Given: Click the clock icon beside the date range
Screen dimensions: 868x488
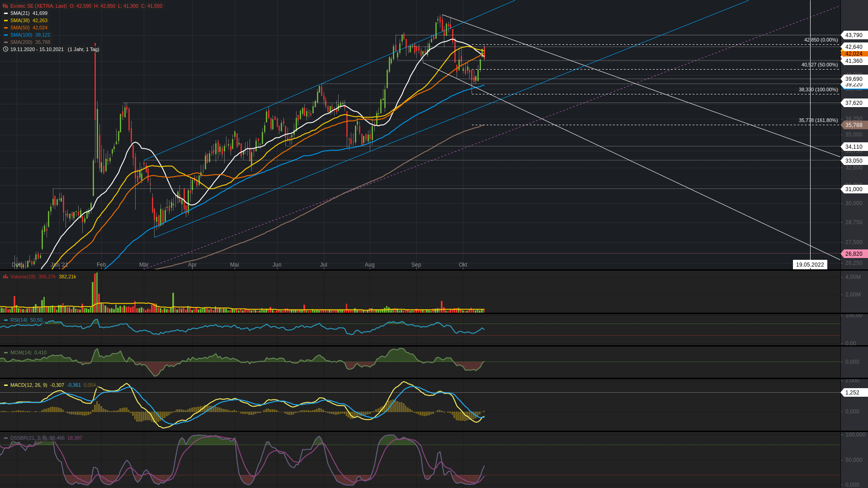Looking at the screenshot, I should (5, 49).
